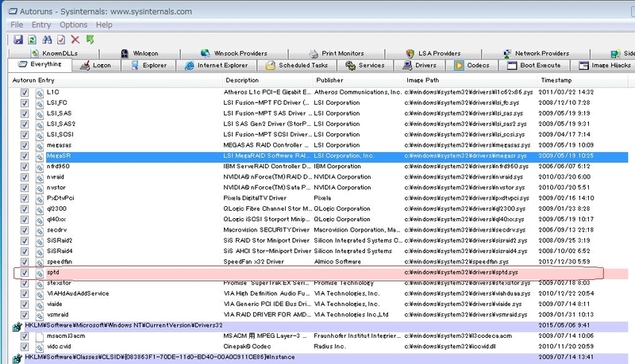Uncheck the MegaSR entry checkbox
This screenshot has width=635, height=364.
(x=25, y=155)
